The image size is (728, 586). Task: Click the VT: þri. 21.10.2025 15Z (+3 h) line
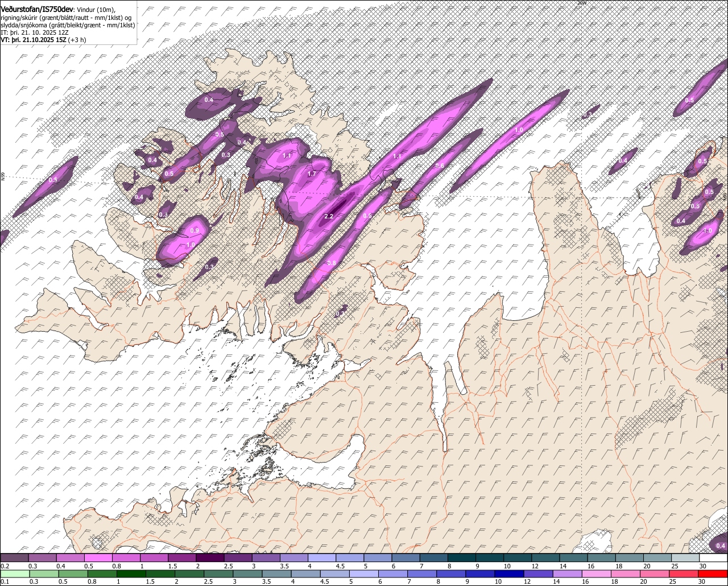pyautogui.click(x=44, y=40)
